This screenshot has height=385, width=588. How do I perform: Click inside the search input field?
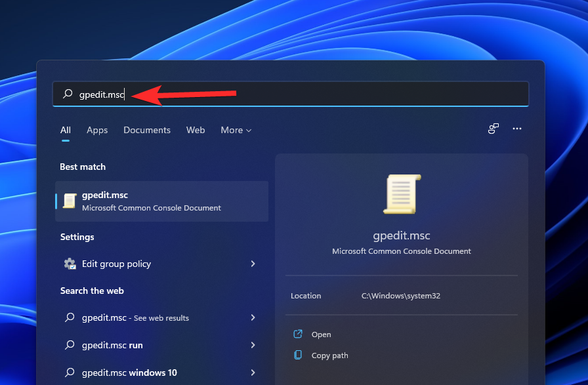197,94
